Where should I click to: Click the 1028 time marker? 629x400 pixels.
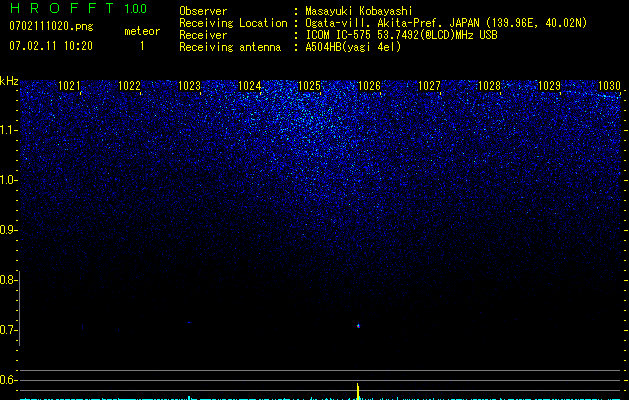point(490,85)
